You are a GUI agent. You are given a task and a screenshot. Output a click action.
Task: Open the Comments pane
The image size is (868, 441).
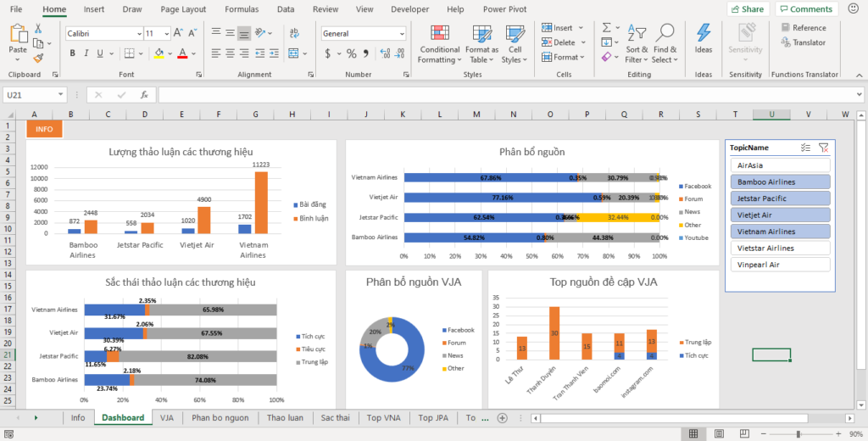(x=806, y=8)
